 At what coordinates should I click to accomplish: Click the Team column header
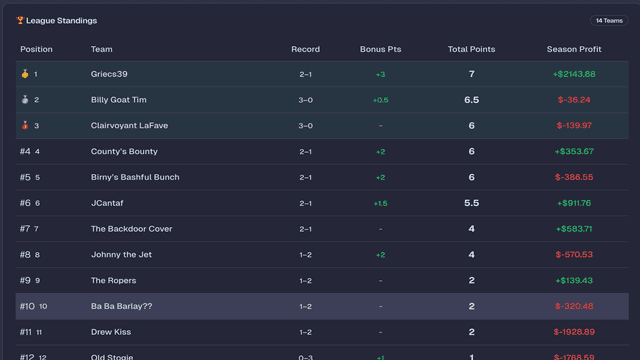[x=102, y=49]
